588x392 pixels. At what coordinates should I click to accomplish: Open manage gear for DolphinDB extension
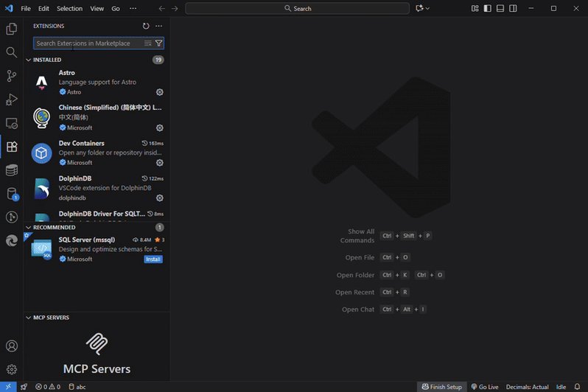[160, 197]
